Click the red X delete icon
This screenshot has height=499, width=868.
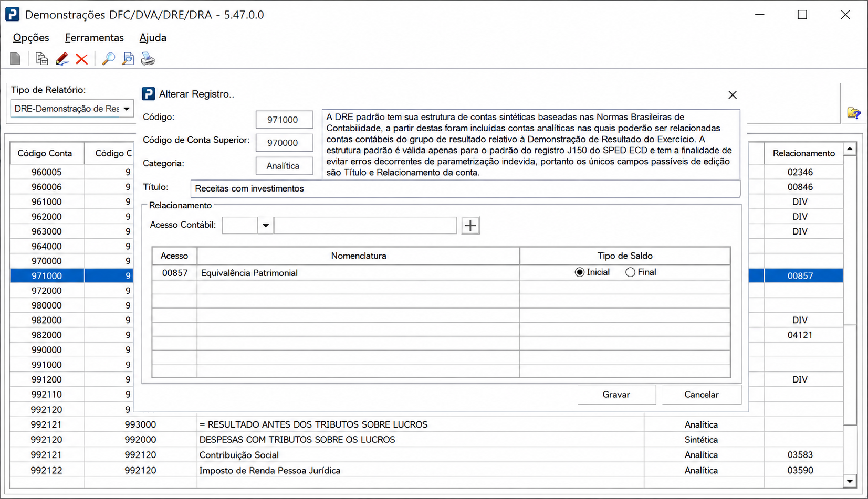pos(81,59)
